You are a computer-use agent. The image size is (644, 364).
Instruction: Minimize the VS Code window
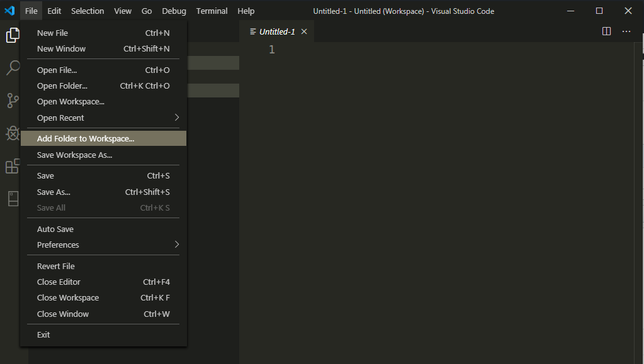(570, 11)
